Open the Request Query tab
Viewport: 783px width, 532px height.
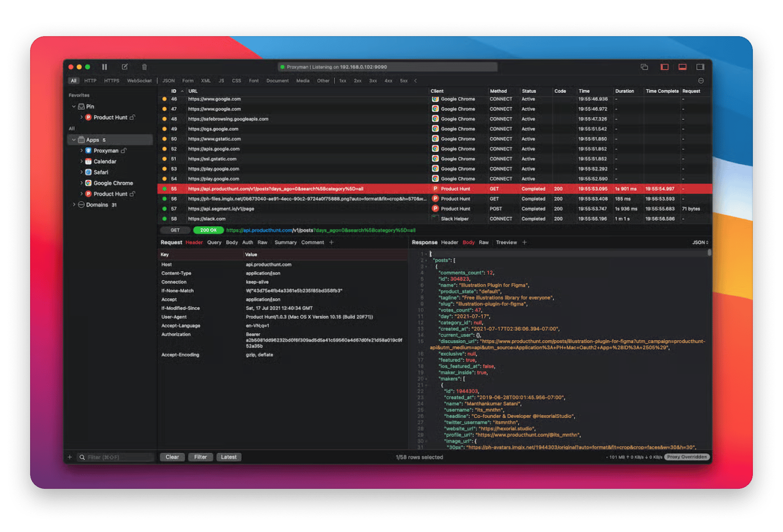pos(214,242)
